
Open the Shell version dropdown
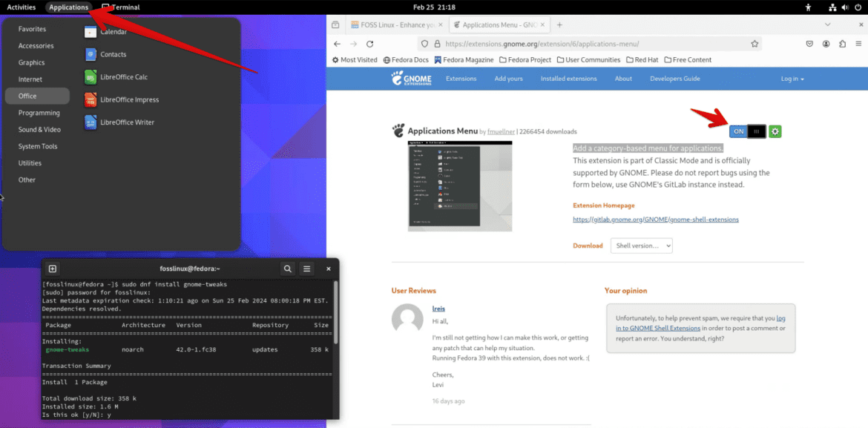(642, 245)
